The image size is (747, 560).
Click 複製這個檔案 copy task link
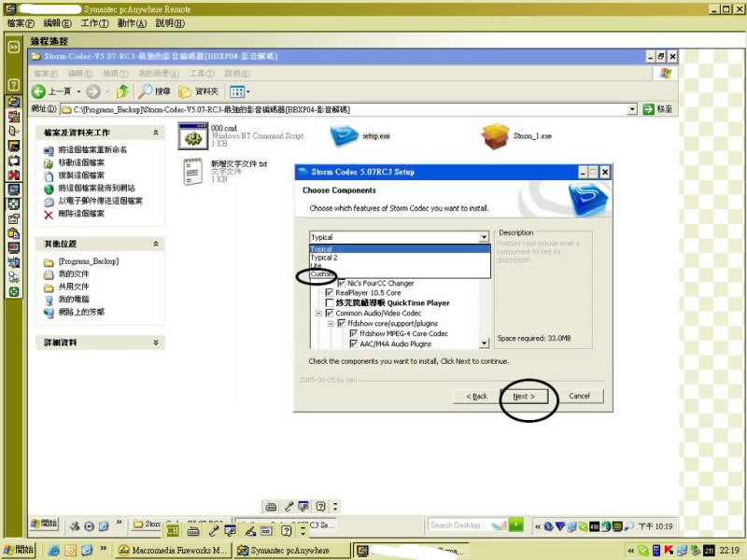click(x=81, y=175)
